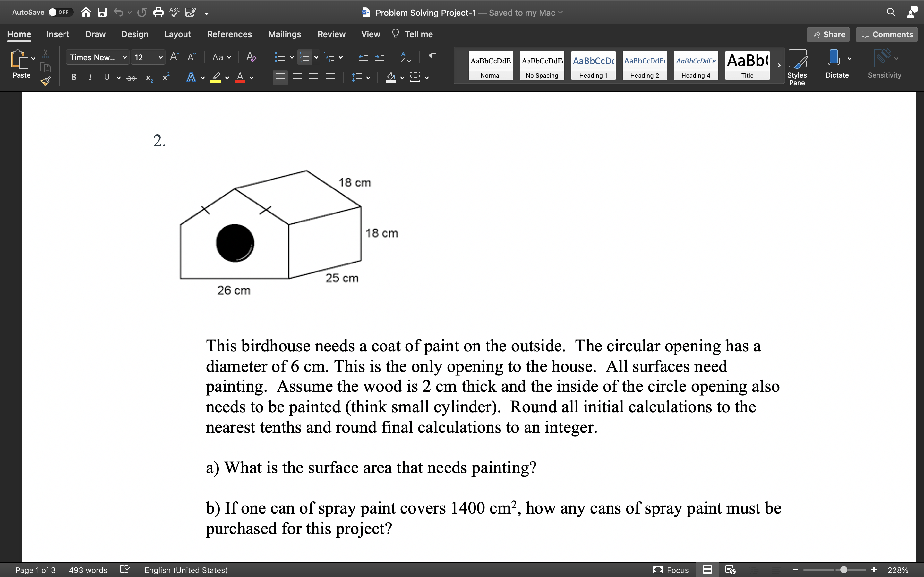
Task: Open the Layout ribbon tab
Action: 177,34
